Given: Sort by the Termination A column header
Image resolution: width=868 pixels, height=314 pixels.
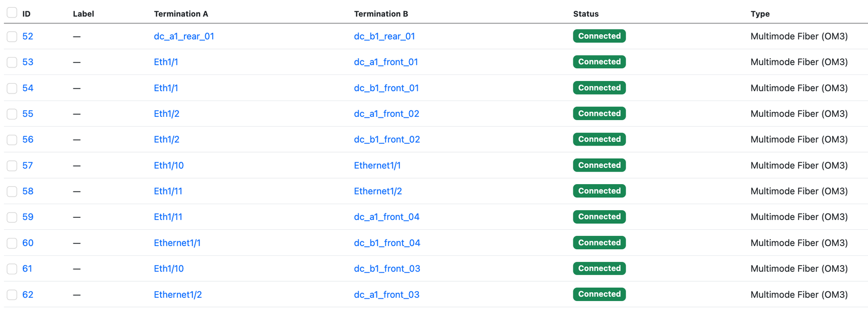Looking at the screenshot, I should click(x=181, y=14).
